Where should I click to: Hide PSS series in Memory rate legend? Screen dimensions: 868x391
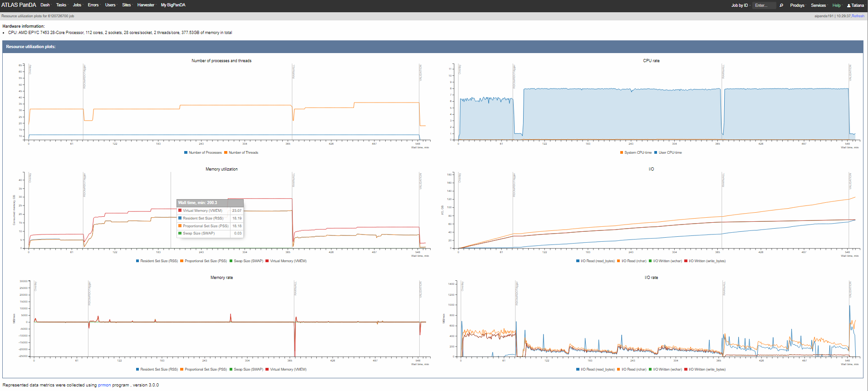point(203,369)
